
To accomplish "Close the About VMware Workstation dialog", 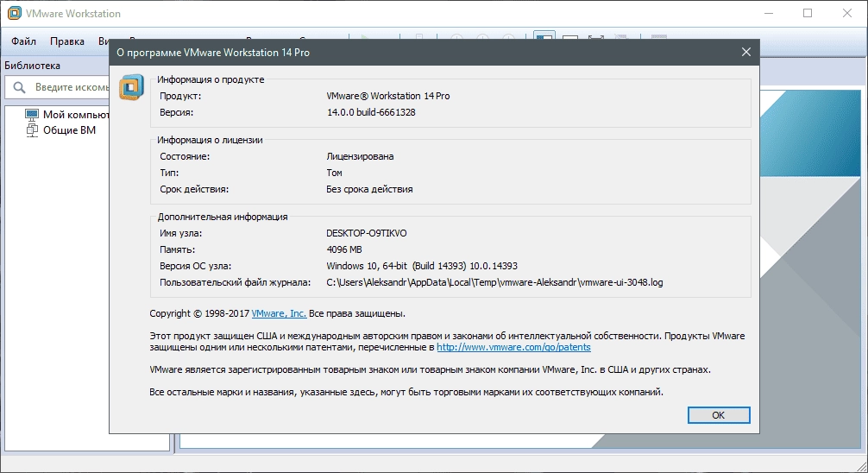I will coord(745,52).
